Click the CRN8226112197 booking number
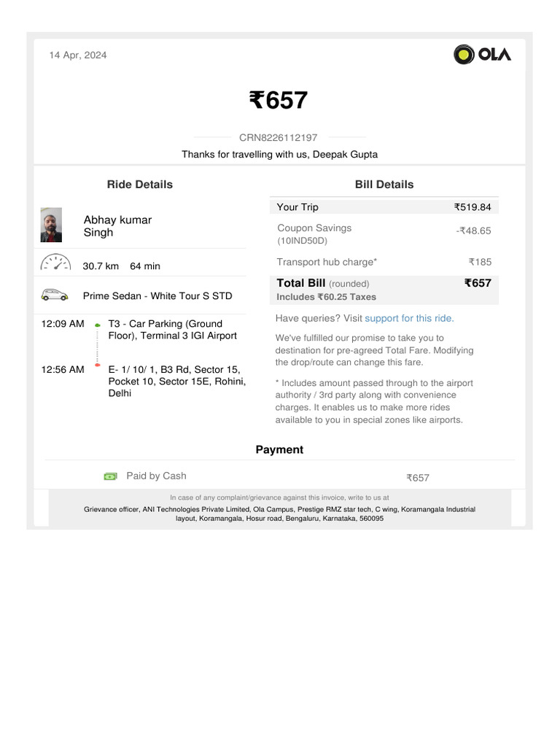 coord(279,137)
